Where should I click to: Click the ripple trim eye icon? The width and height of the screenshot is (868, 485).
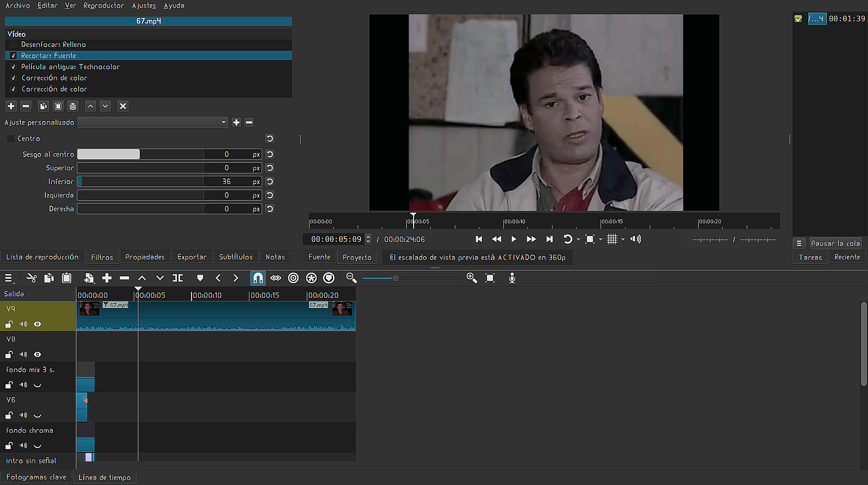pos(276,278)
